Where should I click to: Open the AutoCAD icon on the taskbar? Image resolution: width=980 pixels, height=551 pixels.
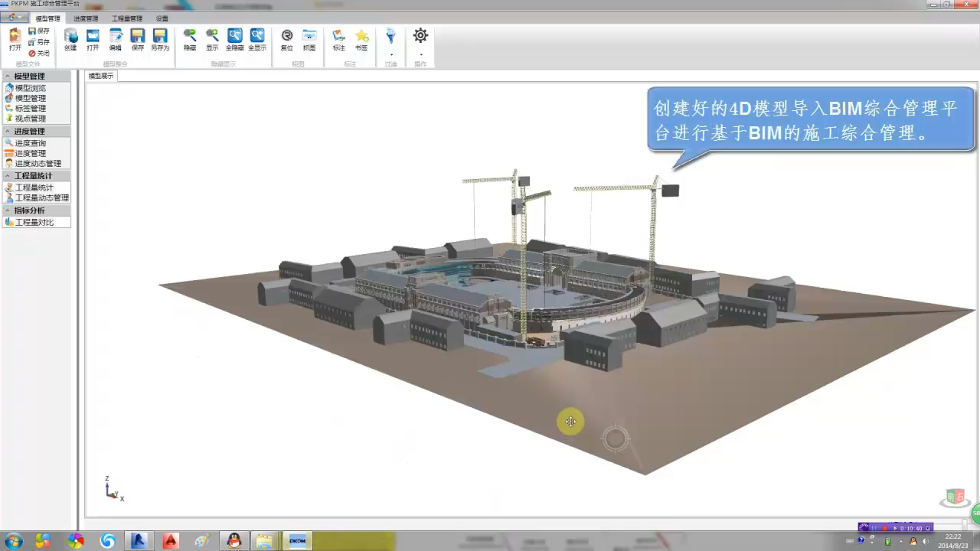click(170, 541)
